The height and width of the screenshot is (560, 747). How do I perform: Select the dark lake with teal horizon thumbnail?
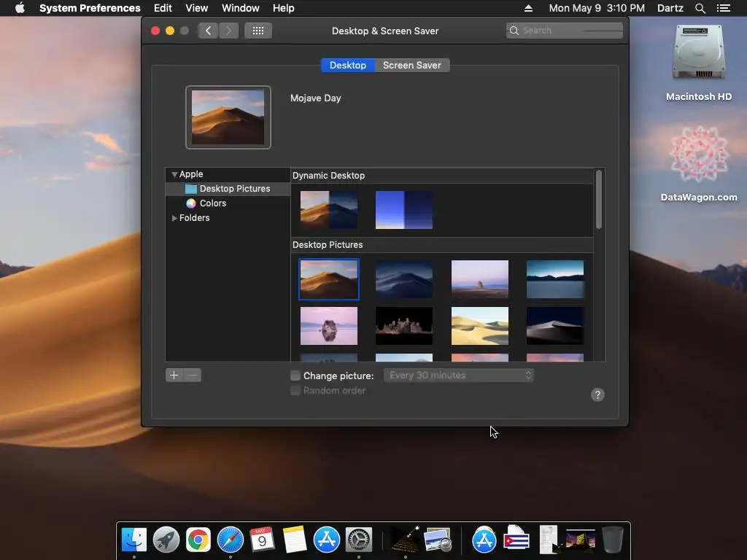[555, 279]
